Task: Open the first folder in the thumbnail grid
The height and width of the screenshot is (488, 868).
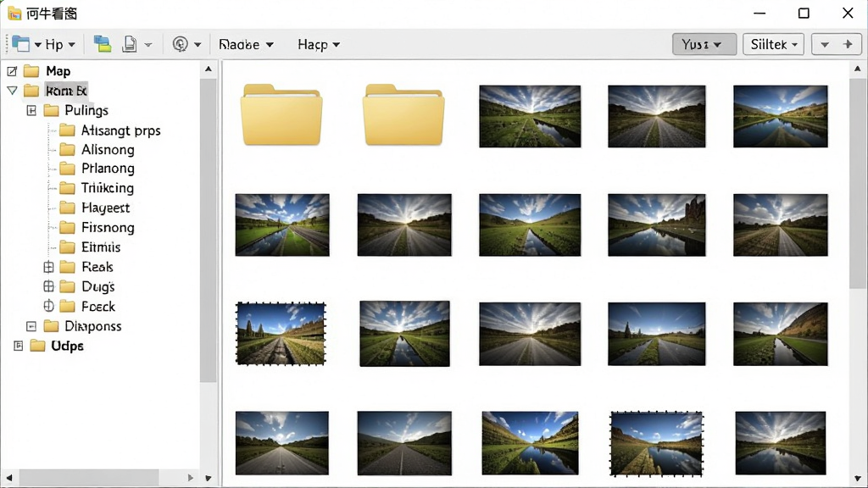Action: (281, 114)
